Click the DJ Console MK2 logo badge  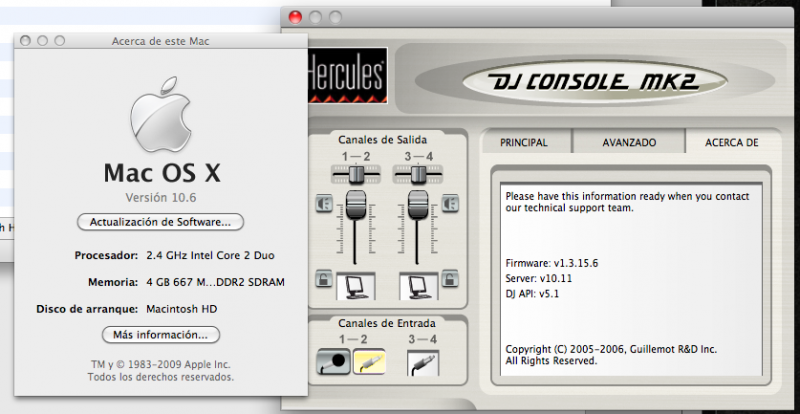tap(594, 81)
